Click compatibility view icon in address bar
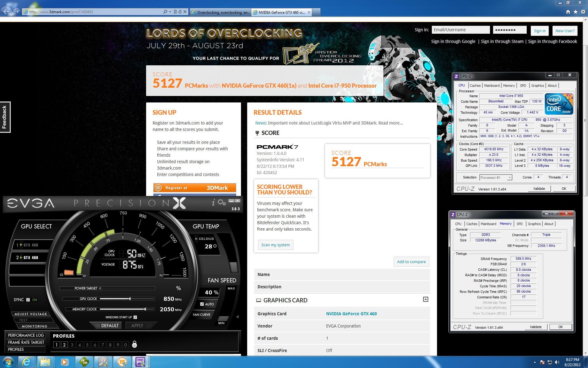The image size is (588, 368). click(x=175, y=12)
